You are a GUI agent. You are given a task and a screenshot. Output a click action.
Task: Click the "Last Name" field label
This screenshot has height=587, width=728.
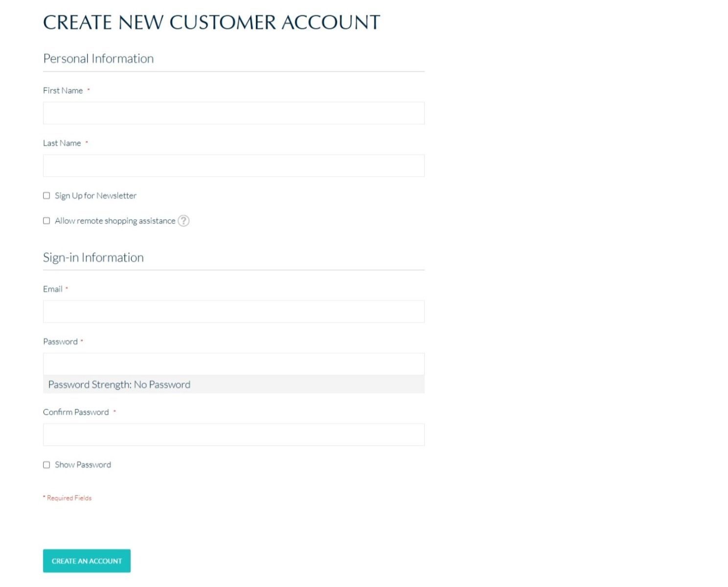[x=62, y=143]
